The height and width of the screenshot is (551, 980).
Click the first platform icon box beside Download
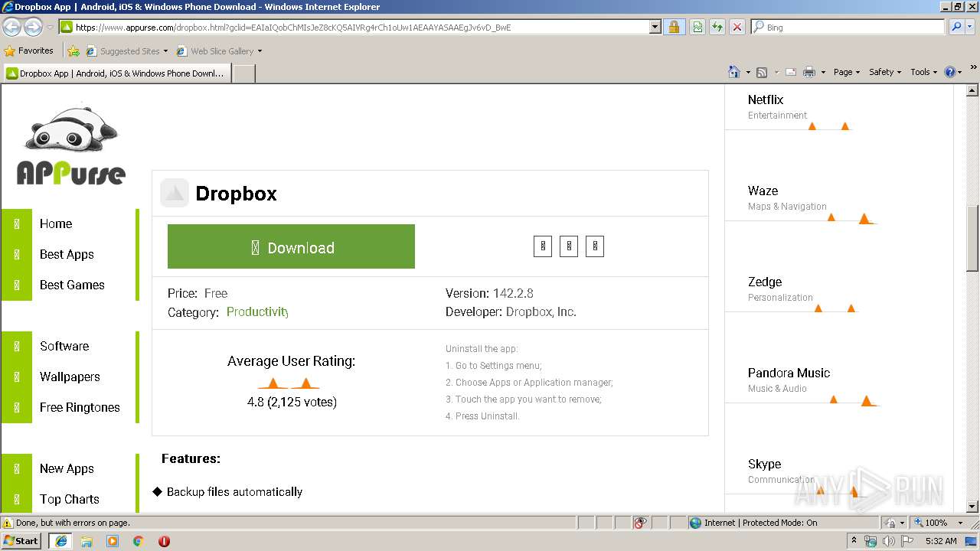(x=543, y=246)
